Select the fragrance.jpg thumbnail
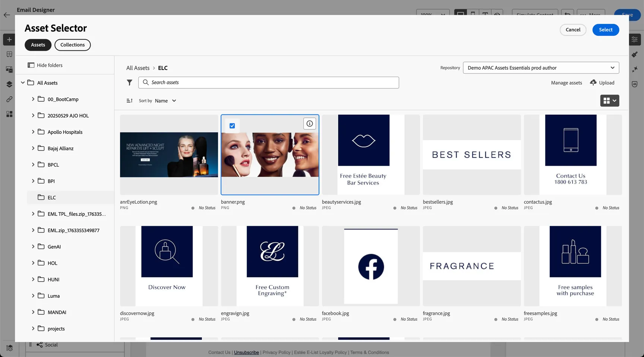 pyautogui.click(x=471, y=266)
